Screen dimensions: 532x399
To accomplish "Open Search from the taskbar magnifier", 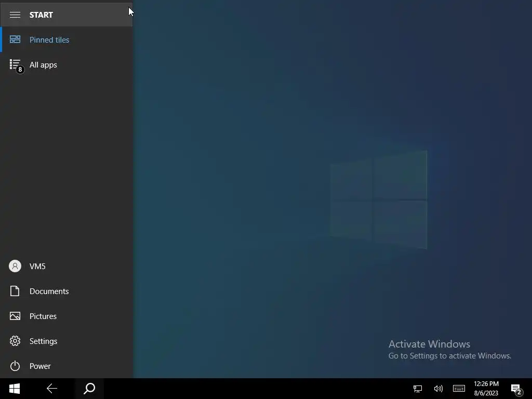I will tap(89, 389).
